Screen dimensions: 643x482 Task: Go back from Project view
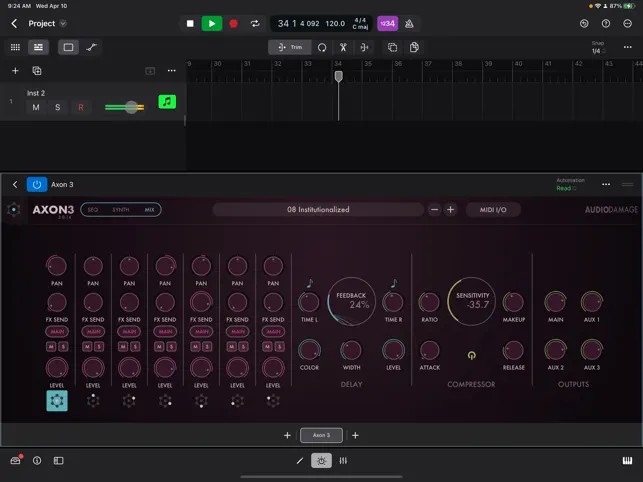14,23
